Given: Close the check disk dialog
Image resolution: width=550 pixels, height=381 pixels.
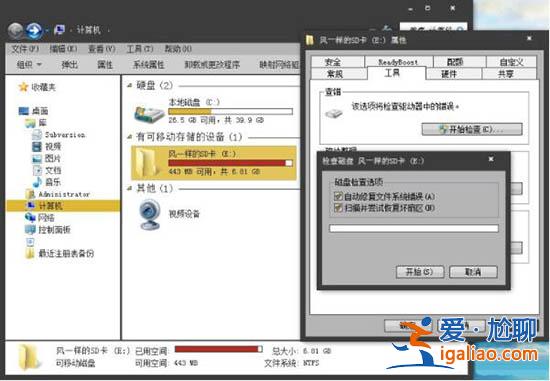Looking at the screenshot, I should [x=491, y=160].
